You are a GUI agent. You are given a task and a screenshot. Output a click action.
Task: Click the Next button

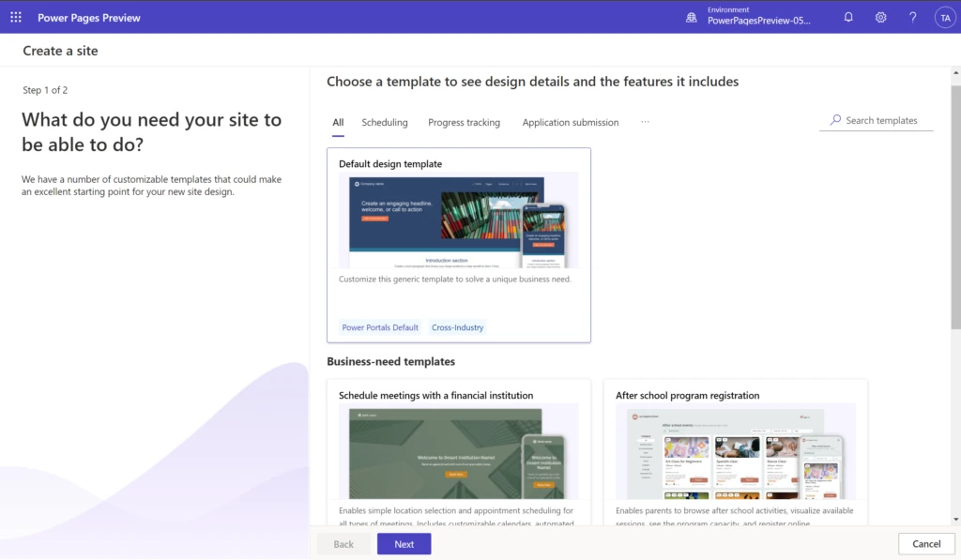tap(404, 543)
